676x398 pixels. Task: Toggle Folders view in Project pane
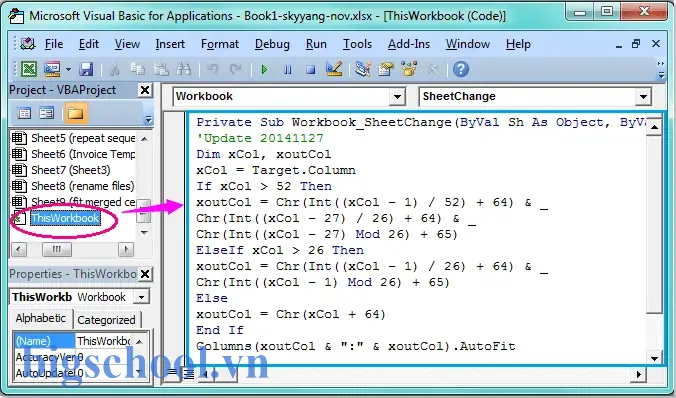pos(75,113)
